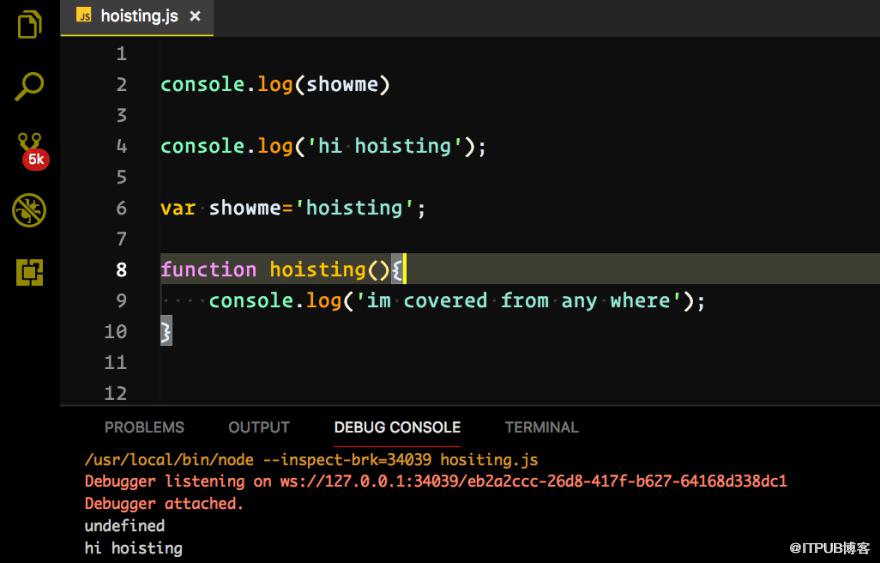Open the Explorer files icon

(x=29, y=25)
